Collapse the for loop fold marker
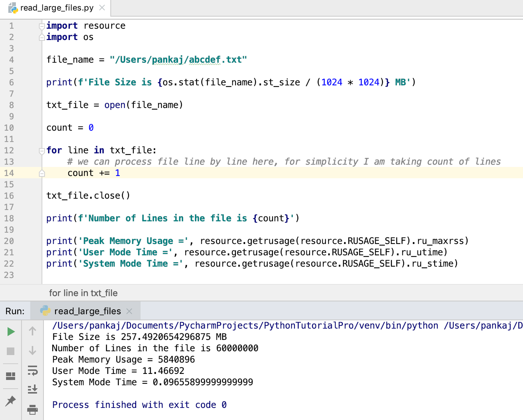523x420 pixels. pos(42,150)
